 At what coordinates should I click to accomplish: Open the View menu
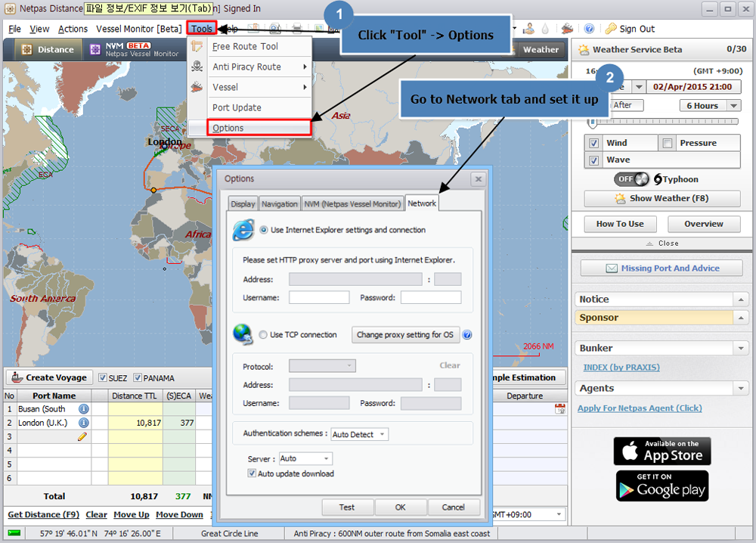[39, 29]
